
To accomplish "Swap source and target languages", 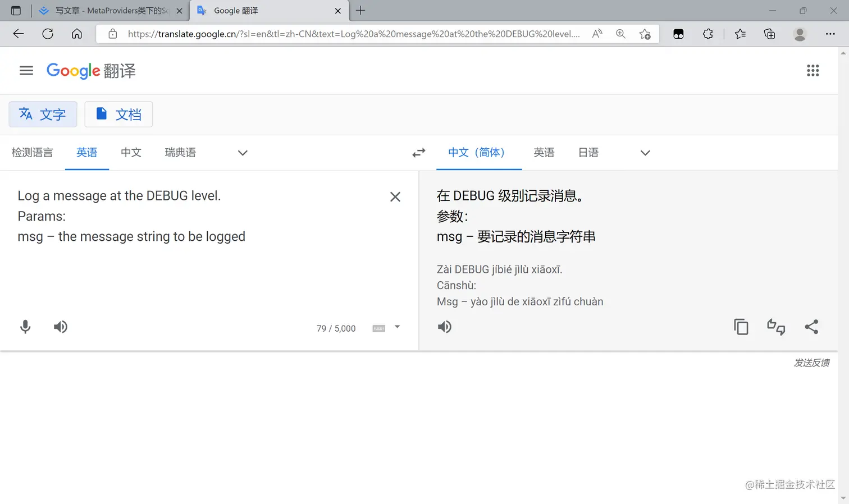I will point(419,153).
